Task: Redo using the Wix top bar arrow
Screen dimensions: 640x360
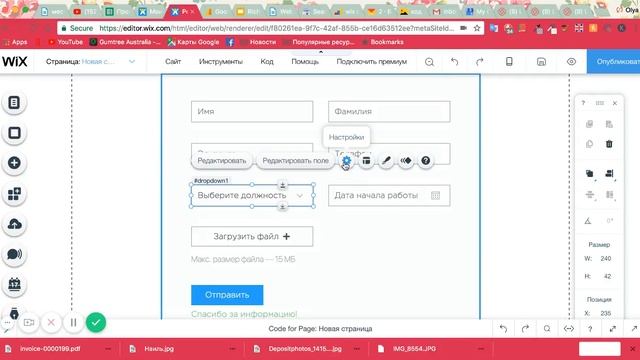Action: (x=480, y=62)
